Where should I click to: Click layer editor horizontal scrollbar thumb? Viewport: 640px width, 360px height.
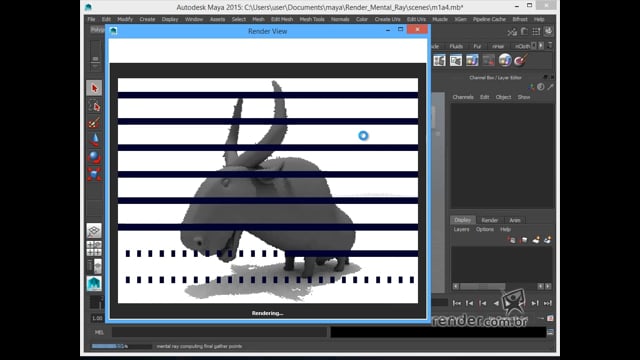pyautogui.click(x=482, y=287)
